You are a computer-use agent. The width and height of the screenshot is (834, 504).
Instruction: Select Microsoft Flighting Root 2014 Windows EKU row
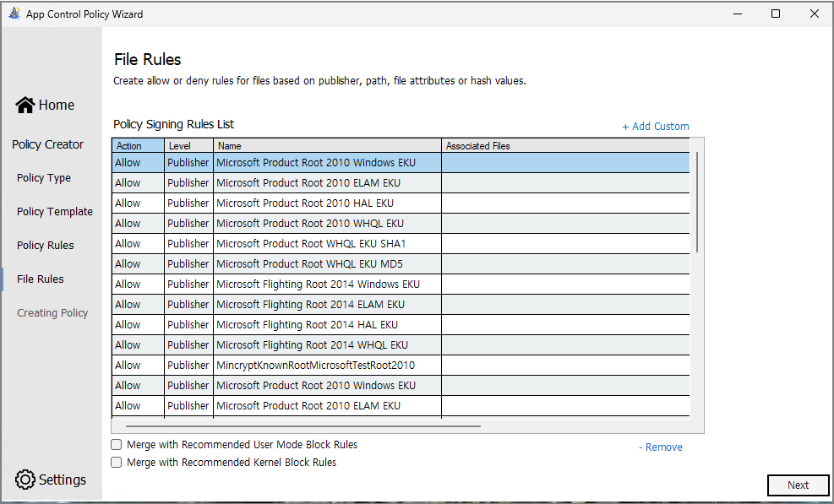401,284
